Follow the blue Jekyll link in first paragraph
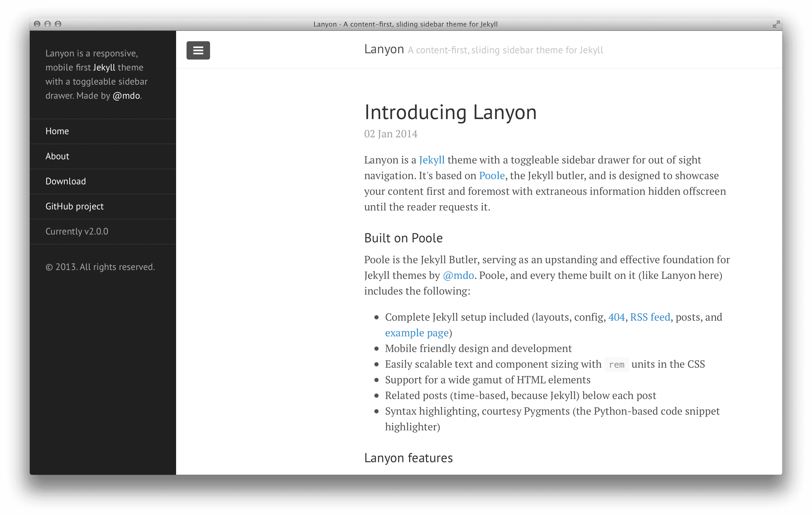 pos(431,160)
